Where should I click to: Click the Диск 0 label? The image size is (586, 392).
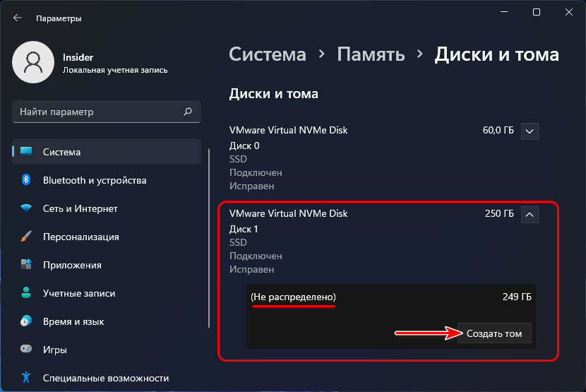(244, 146)
